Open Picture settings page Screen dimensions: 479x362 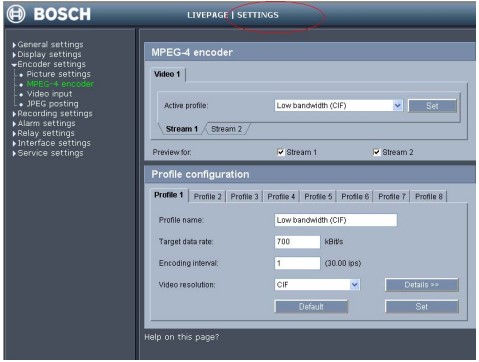(x=58, y=74)
